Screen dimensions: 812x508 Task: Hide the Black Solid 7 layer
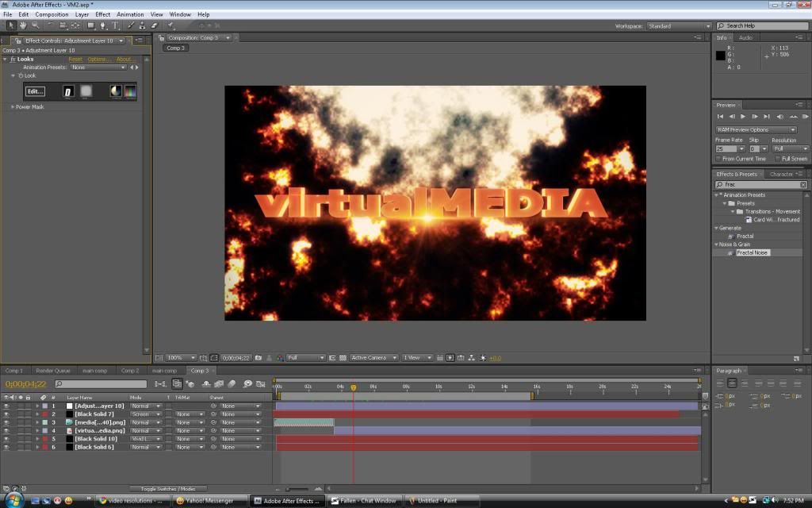[x=6, y=414]
